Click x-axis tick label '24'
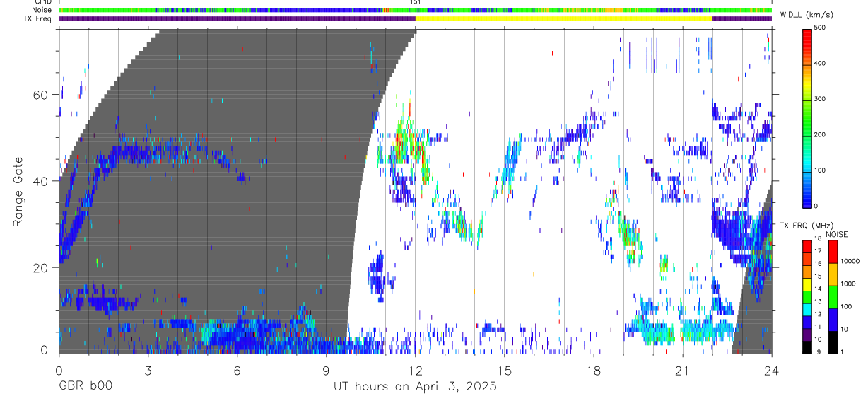Screen dimensions: 868x401 coord(772,371)
